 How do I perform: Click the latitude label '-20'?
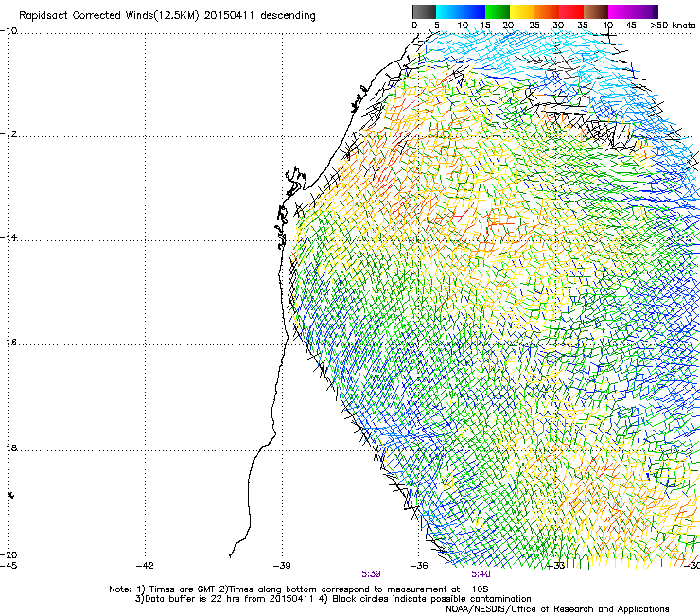pos(9,554)
